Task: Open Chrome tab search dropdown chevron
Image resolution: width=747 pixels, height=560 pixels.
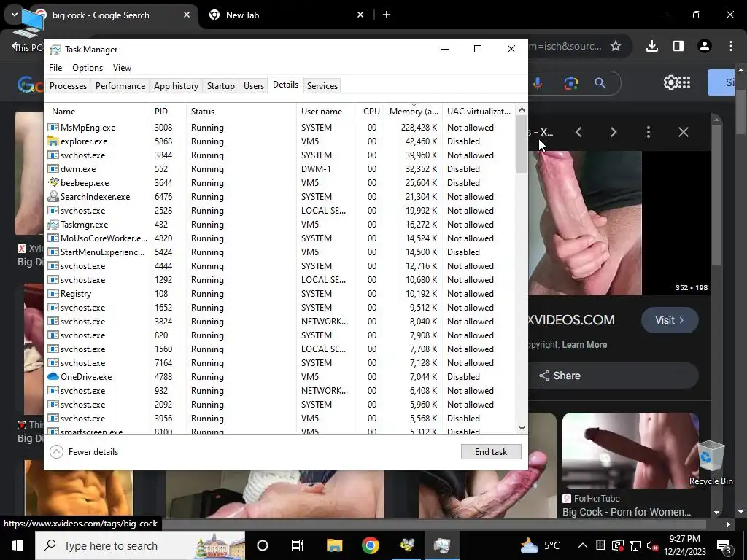Action: pos(15,15)
